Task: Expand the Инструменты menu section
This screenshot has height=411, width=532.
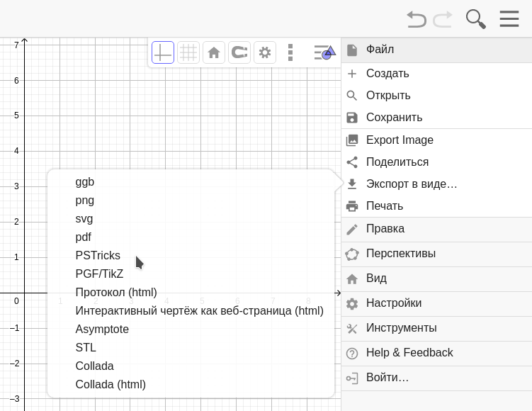Action: tap(436, 329)
